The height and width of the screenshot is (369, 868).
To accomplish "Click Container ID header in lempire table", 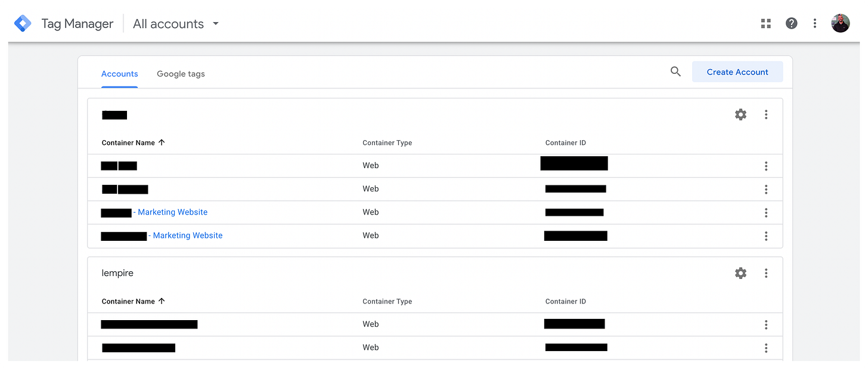I will 566,301.
